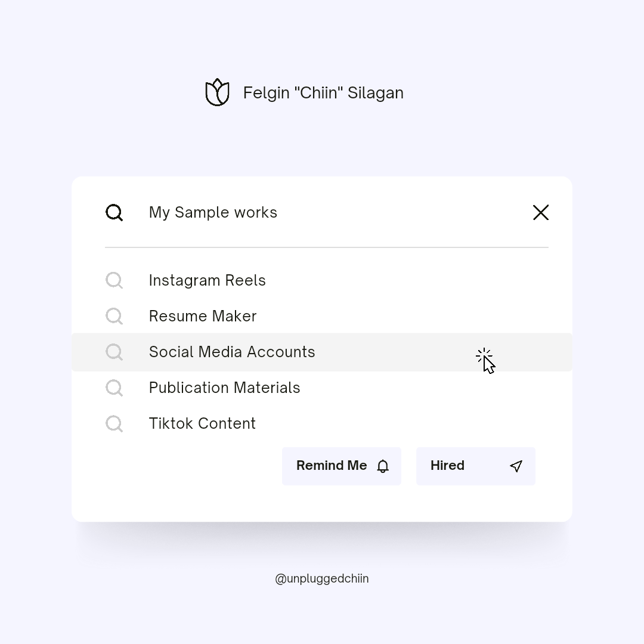644x644 pixels.
Task: Click search icon beside Resume Maker
Action: pyautogui.click(x=114, y=316)
